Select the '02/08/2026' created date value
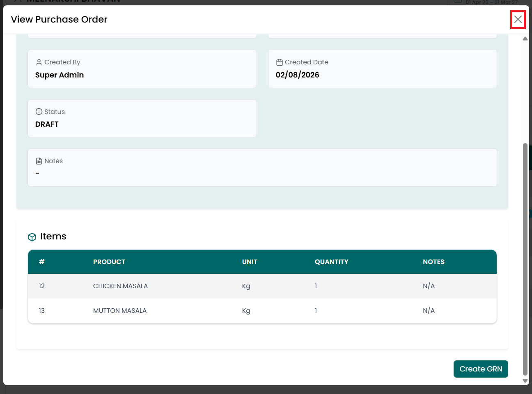This screenshot has width=532, height=394. [x=298, y=75]
